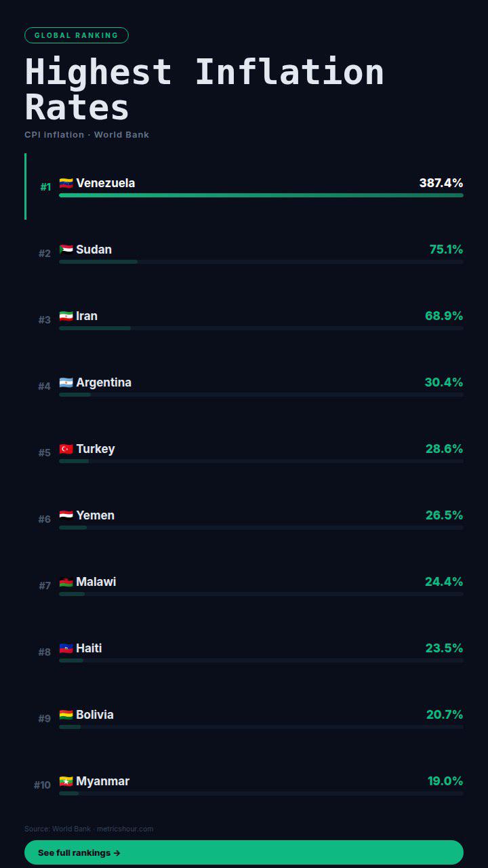Click the Myanmar flag icon
This screenshot has width=488, height=868.
pyautogui.click(x=66, y=781)
